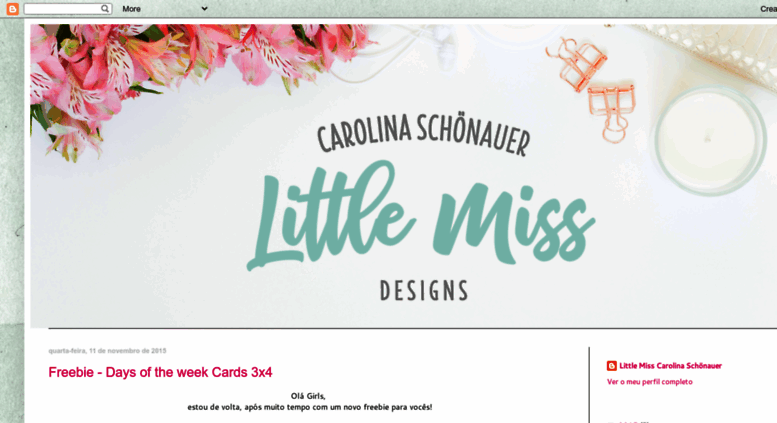Click the Blogger profile icon in sidebar
This screenshot has width=777, height=423.
611,366
